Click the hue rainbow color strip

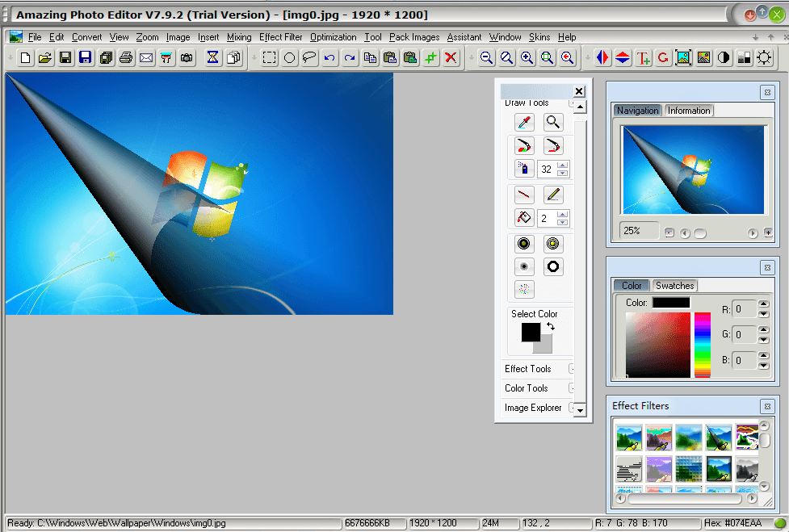[x=702, y=345]
